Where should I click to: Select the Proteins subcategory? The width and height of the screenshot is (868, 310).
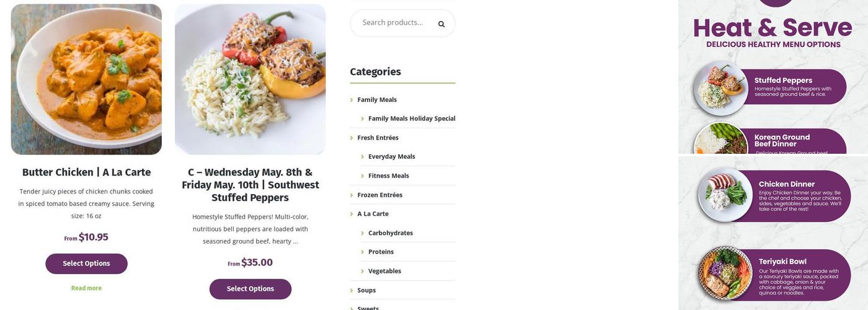click(x=381, y=252)
